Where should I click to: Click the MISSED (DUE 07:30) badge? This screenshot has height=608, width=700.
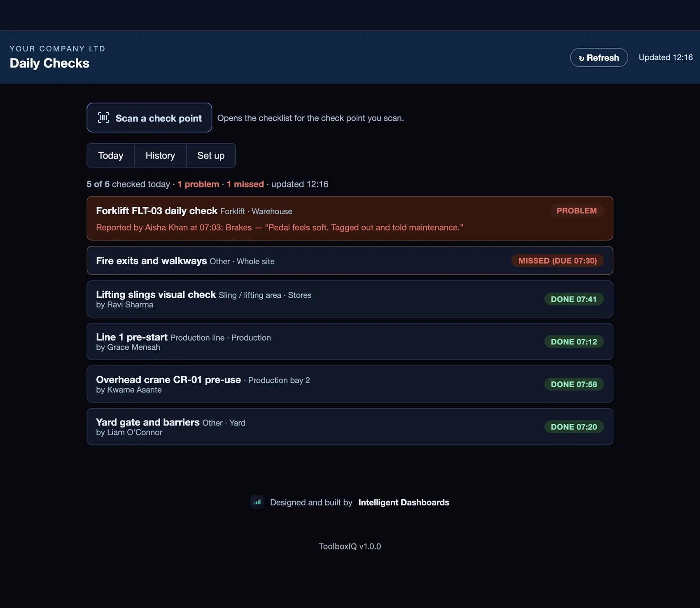[558, 261]
